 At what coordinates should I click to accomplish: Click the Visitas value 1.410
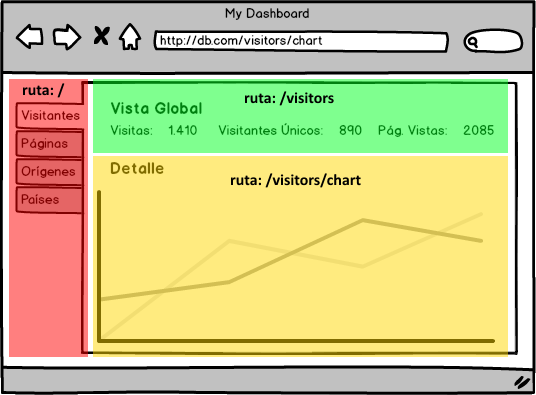[x=183, y=130]
